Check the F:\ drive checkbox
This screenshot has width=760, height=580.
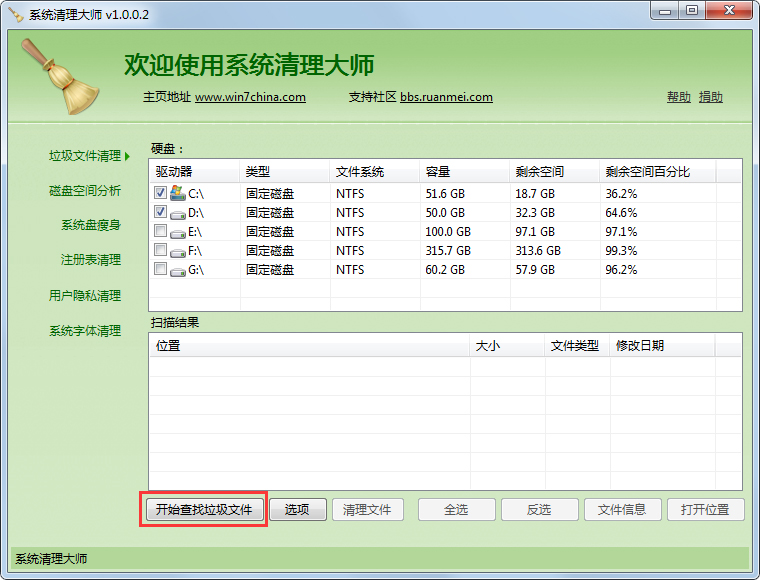tap(160, 250)
